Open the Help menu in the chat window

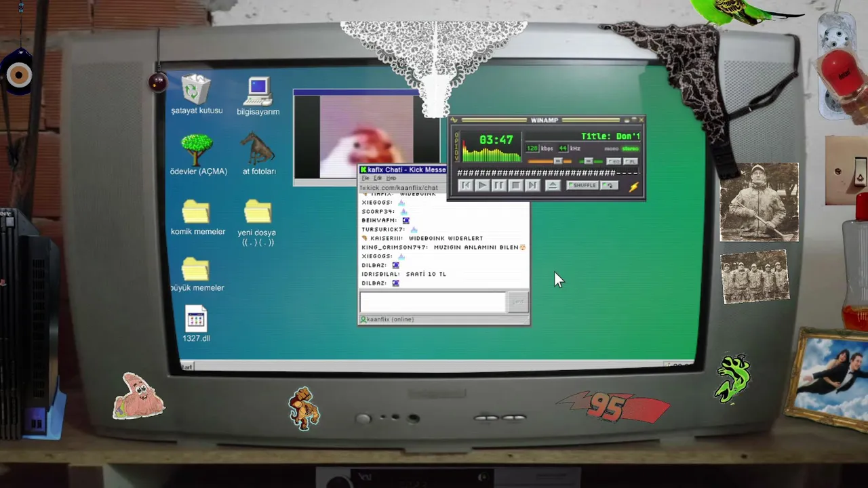(x=391, y=178)
